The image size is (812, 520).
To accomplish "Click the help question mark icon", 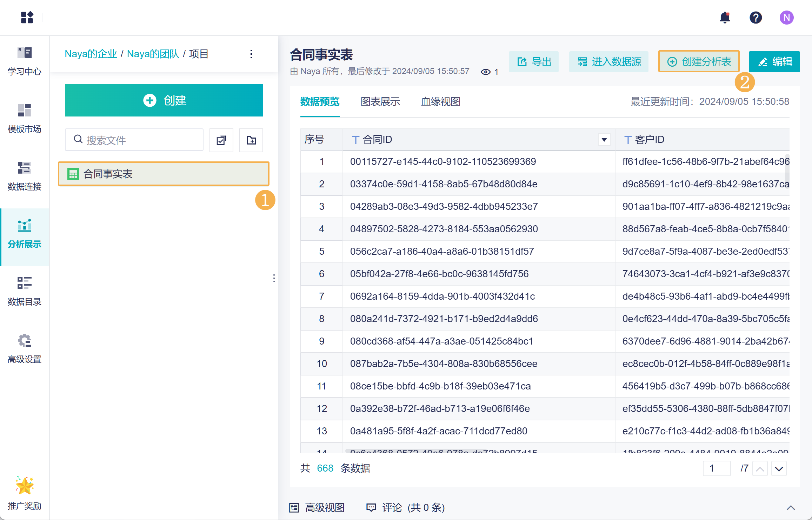I will pos(756,18).
